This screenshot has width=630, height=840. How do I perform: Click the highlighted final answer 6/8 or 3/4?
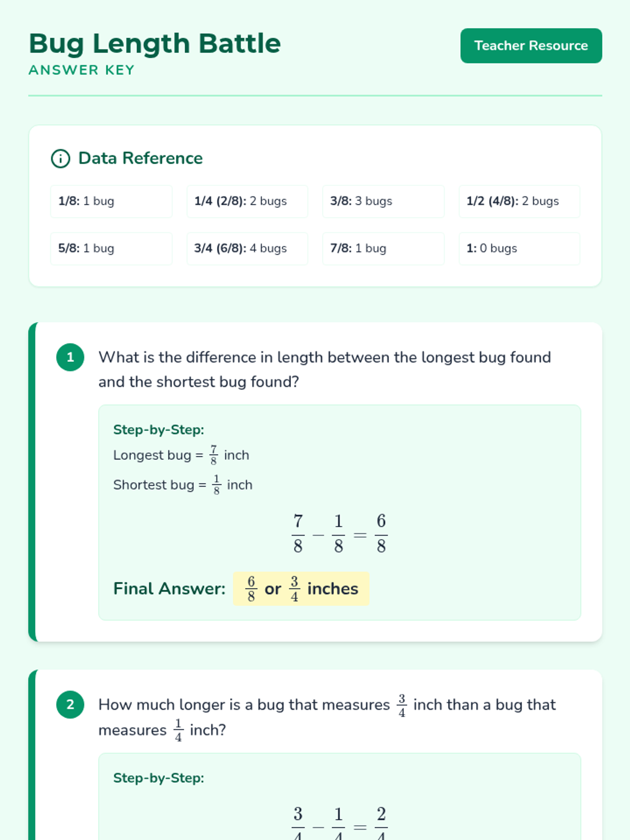click(301, 589)
